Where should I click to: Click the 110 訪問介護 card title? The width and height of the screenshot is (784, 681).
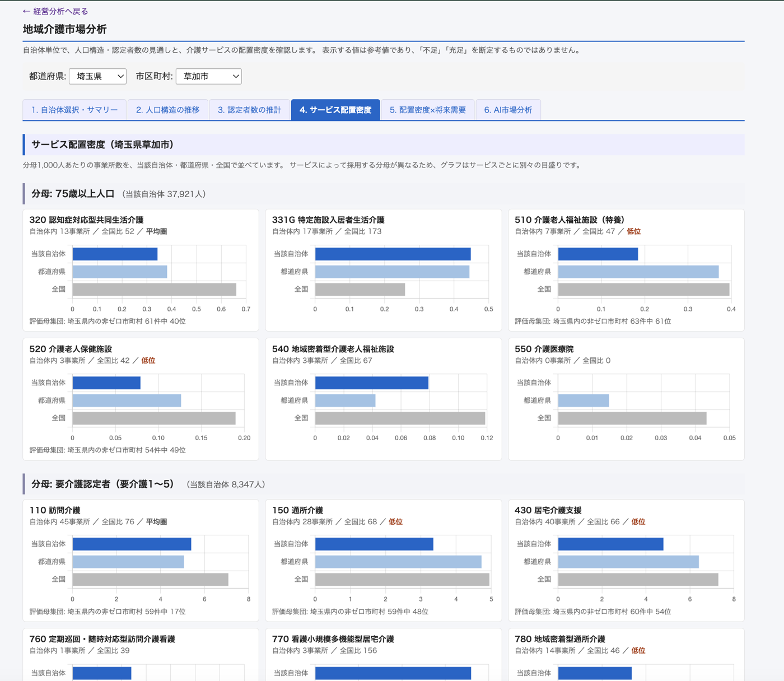(x=55, y=510)
